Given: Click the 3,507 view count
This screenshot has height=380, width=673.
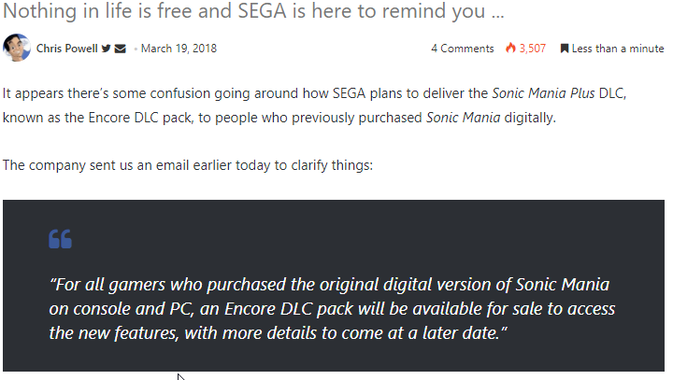Looking at the screenshot, I should pos(532,49).
